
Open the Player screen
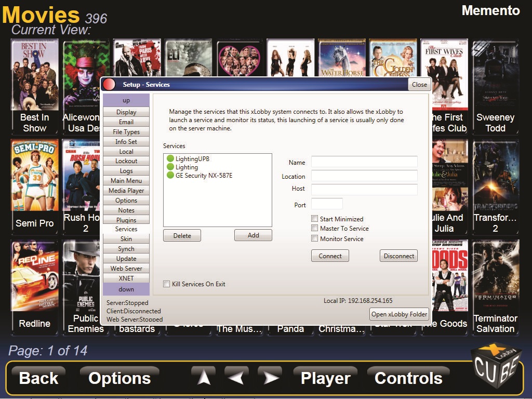click(x=325, y=378)
